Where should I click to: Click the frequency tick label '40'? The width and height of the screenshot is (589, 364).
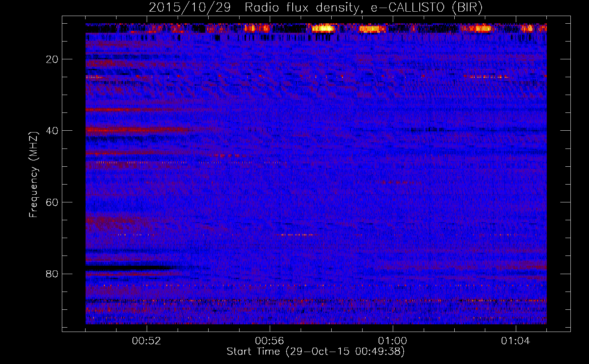click(52, 131)
